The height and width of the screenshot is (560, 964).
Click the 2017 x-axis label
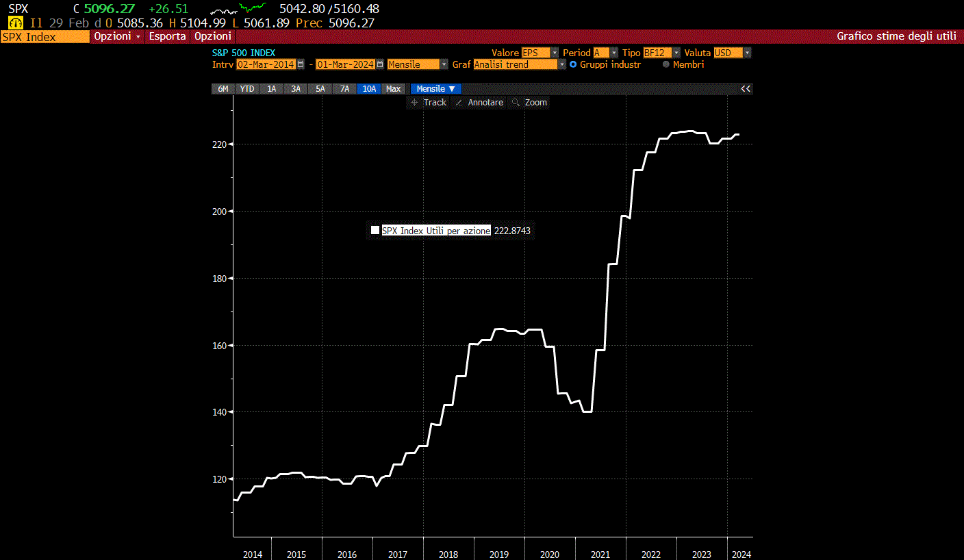398,555
